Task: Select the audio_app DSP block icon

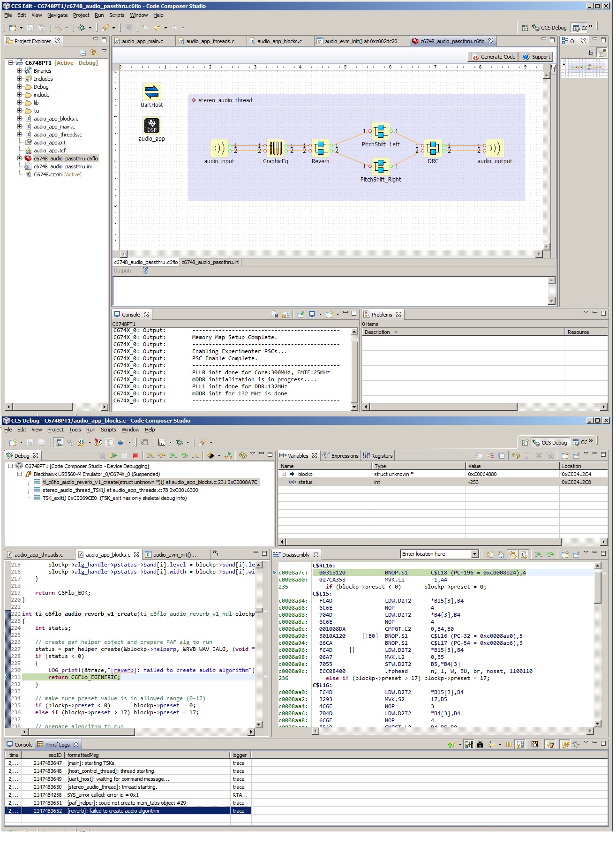Action: (152, 126)
